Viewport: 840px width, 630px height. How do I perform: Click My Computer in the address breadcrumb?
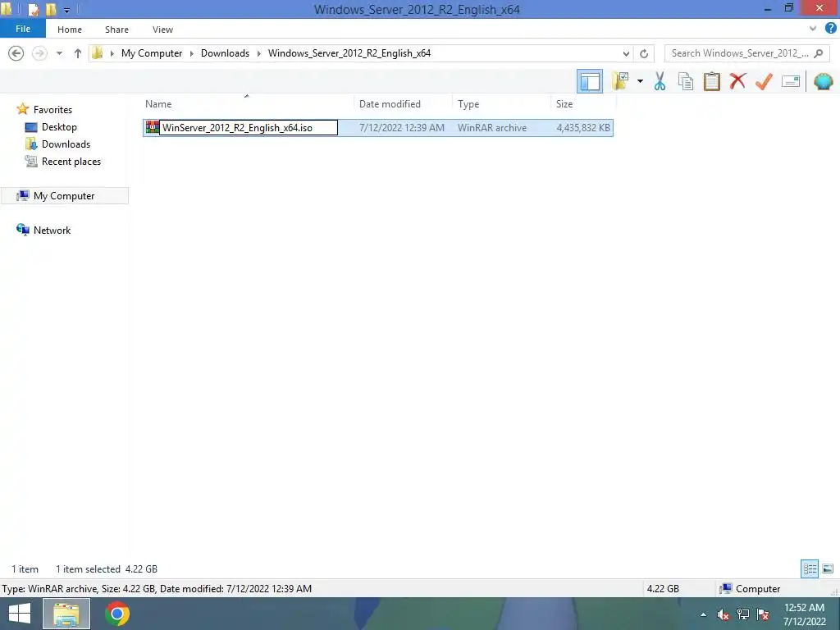click(x=152, y=53)
